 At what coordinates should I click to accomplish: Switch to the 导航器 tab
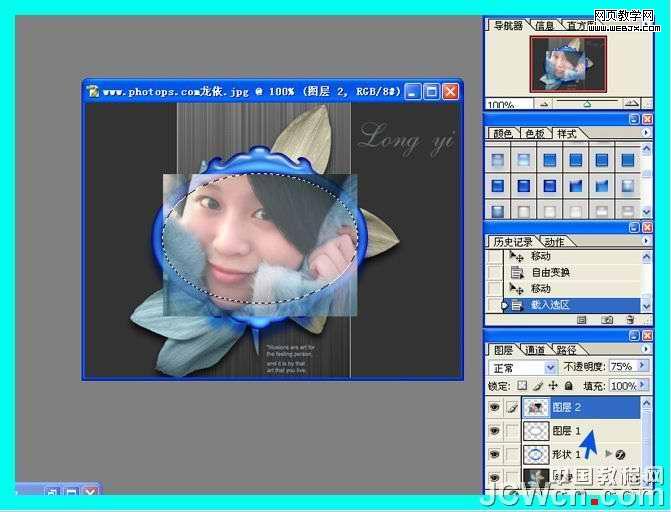click(x=508, y=26)
